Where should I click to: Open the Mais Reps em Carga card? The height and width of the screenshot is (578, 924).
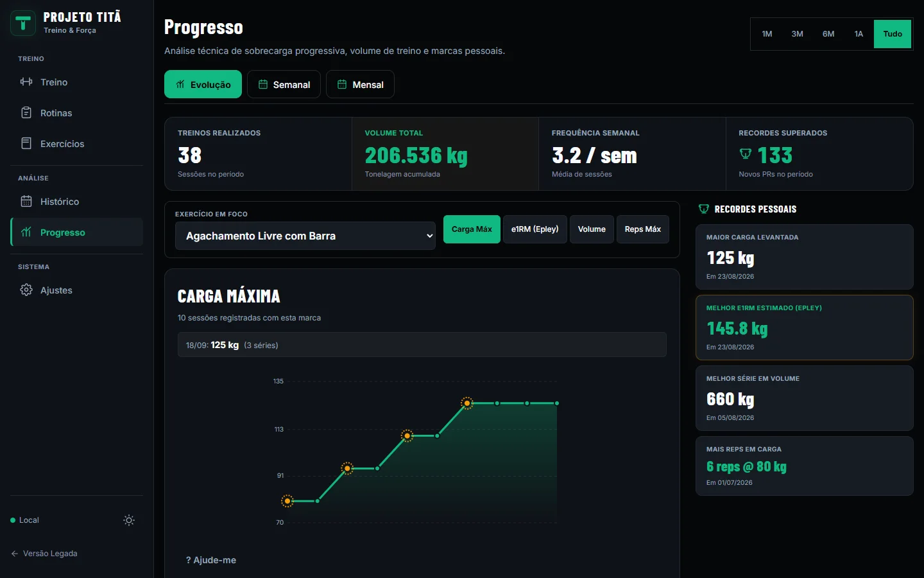(804, 466)
